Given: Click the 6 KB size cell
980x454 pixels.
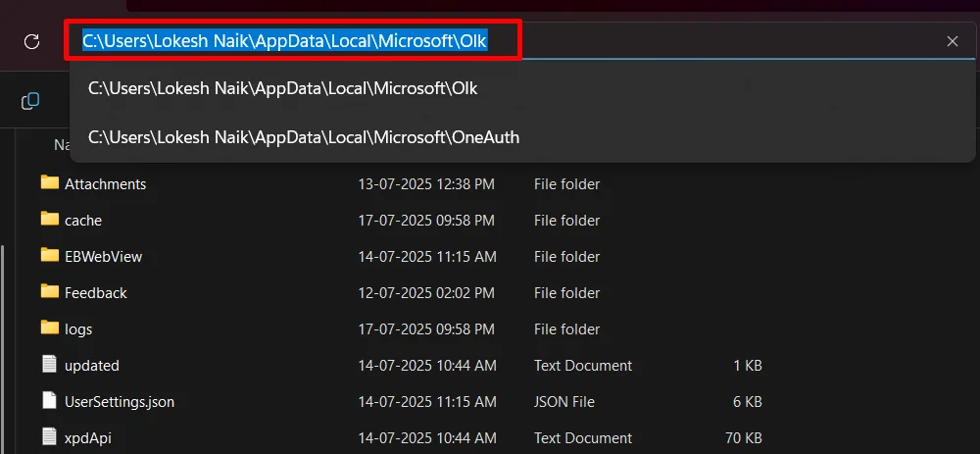Looking at the screenshot, I should pyautogui.click(x=748, y=402).
